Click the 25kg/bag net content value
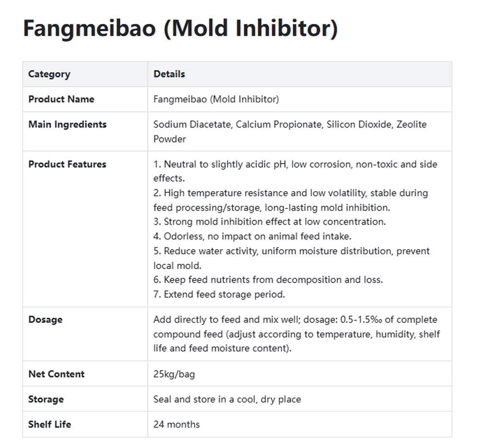The width and height of the screenshot is (479, 448). pos(174,374)
